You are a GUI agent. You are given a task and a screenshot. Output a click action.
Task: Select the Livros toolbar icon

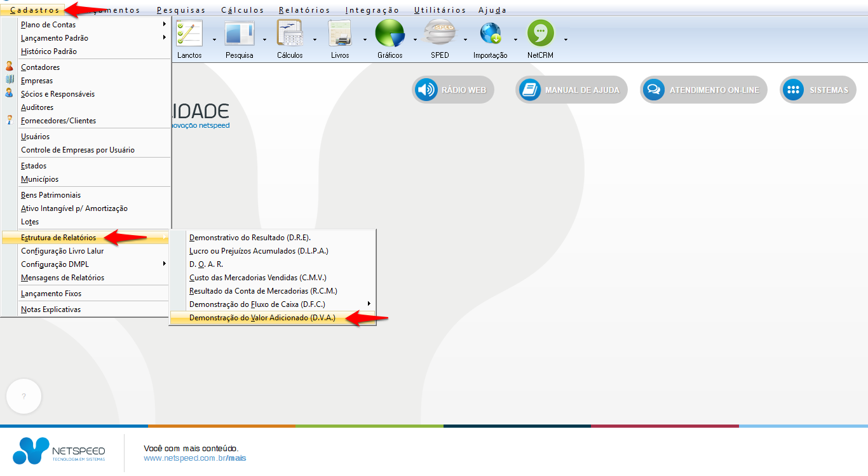pos(340,34)
